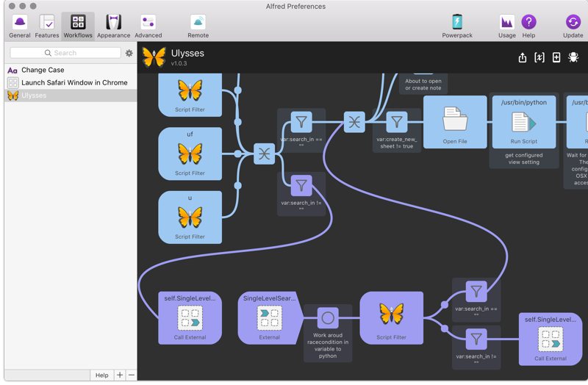This screenshot has width=588, height=385.
Task: Select the right self.SingleLevel Call External object
Action: tap(550, 339)
